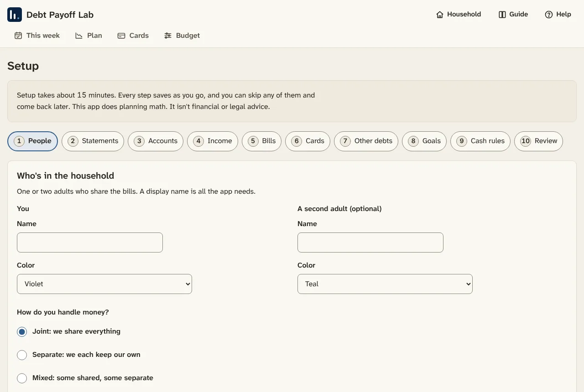Jump to step 6 Cards

click(308, 141)
